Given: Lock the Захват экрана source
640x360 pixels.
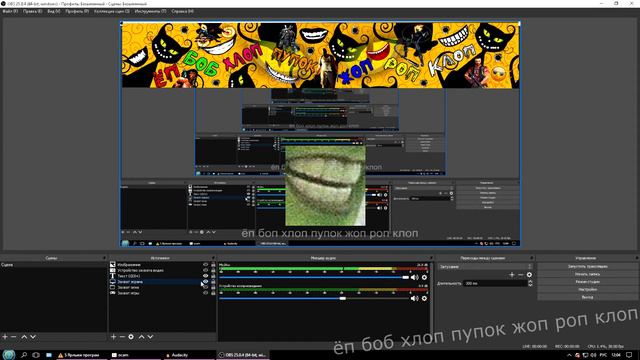Looking at the screenshot, I should [213, 282].
